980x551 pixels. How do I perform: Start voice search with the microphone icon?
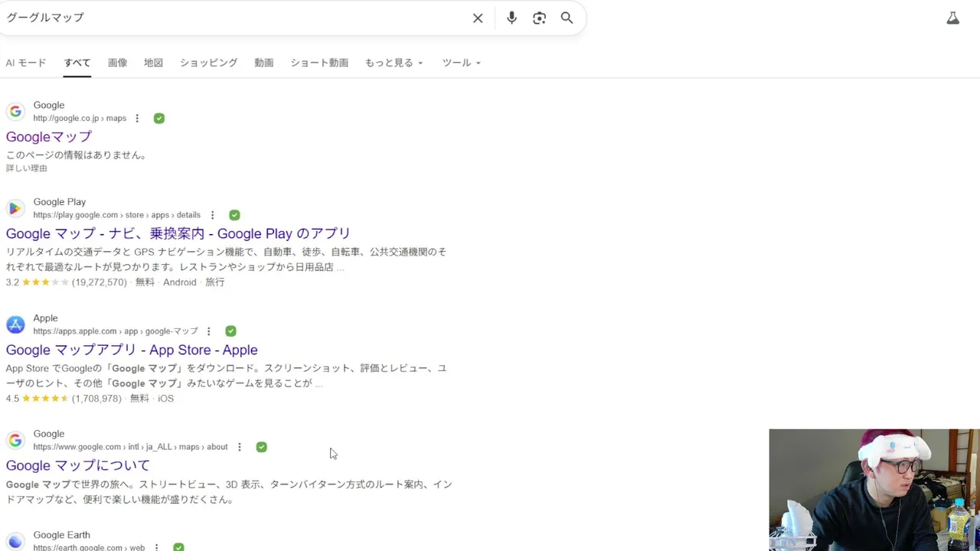[511, 18]
